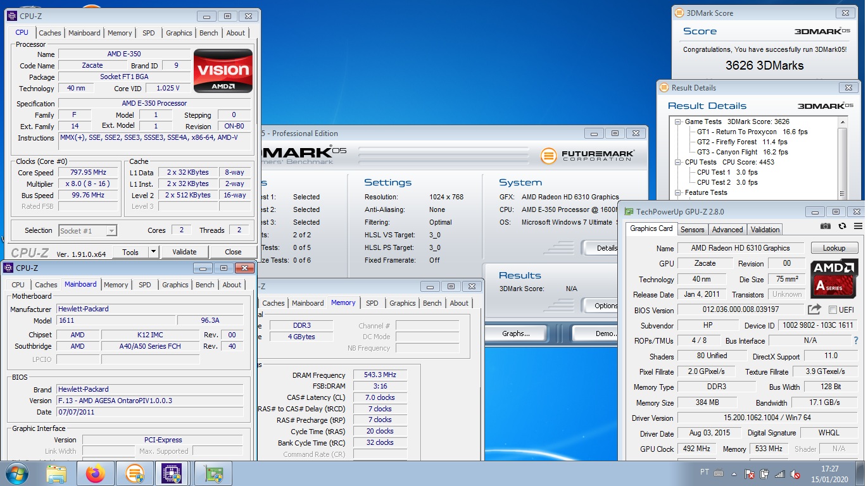868x486 pixels.
Task: Toggle the UEFI checkbox in GPU-Z
Action: click(833, 310)
